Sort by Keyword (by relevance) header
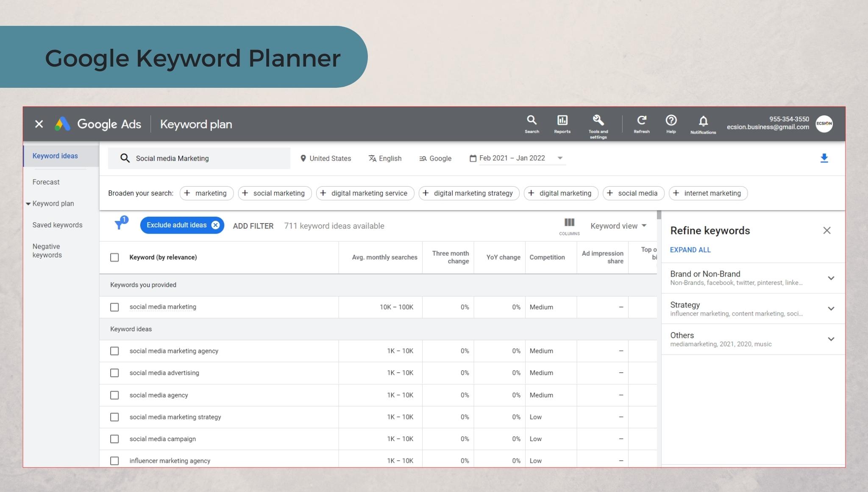 coord(163,257)
